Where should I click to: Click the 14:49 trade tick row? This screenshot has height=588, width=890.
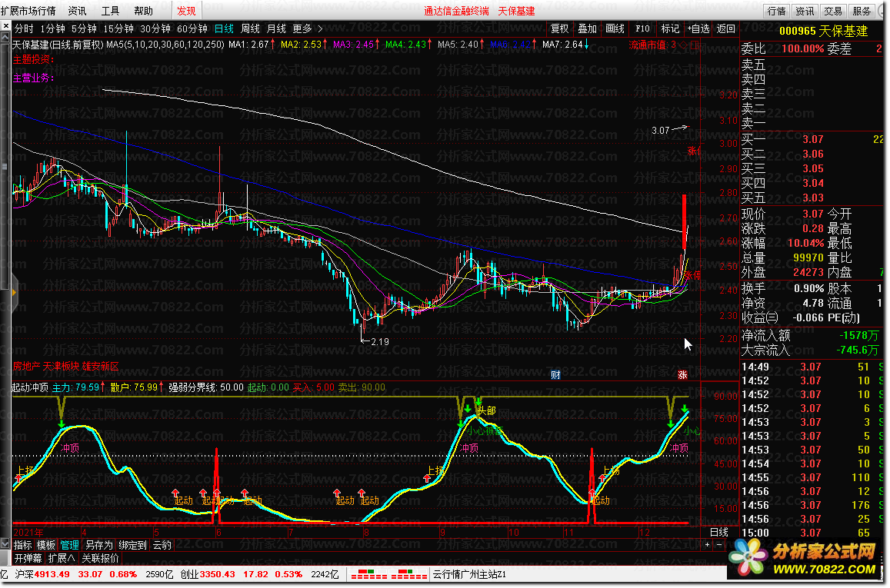pos(812,367)
